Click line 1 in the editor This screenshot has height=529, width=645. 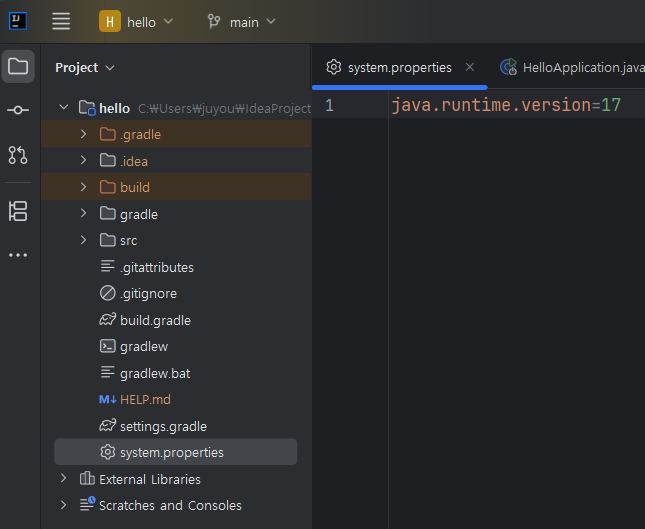pos(505,105)
